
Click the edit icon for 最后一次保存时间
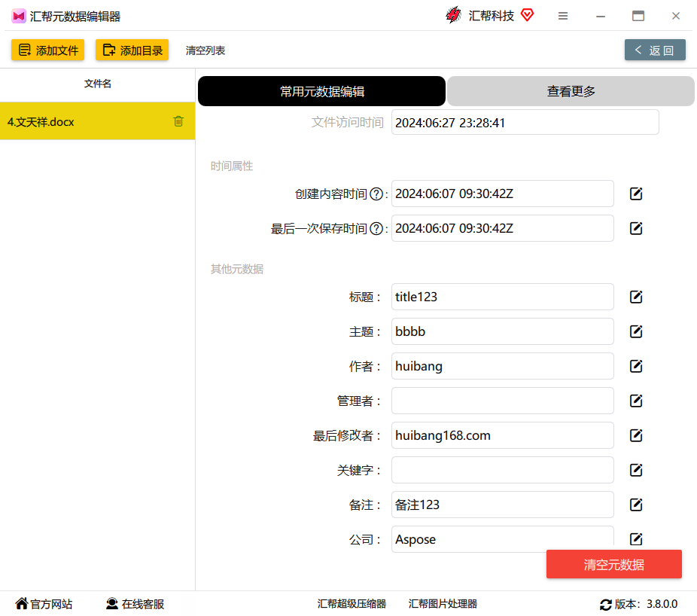click(636, 228)
